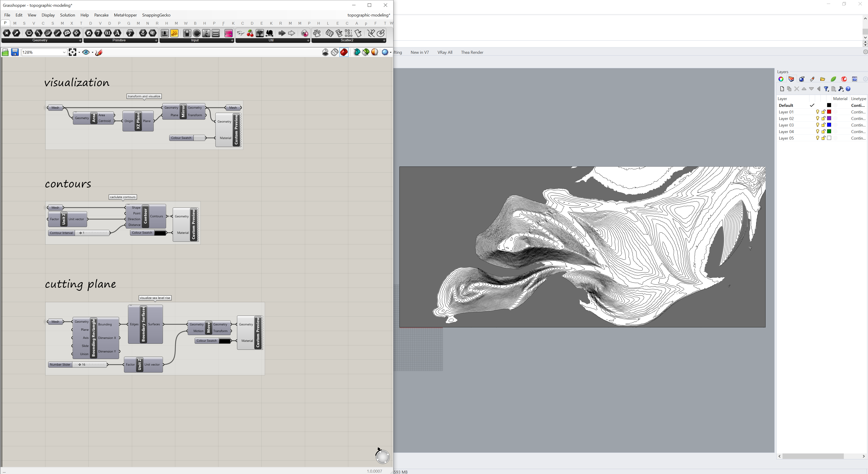Viewport: 868px width, 474px height.
Task: Open the layer filter funnel icon
Action: click(x=826, y=89)
